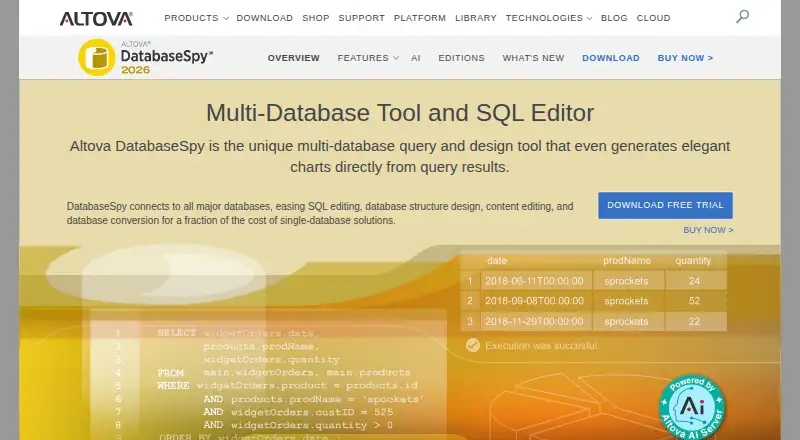Click the Multi-Database Tool and SQL Editor heading
This screenshot has height=440, width=800.
(400, 113)
